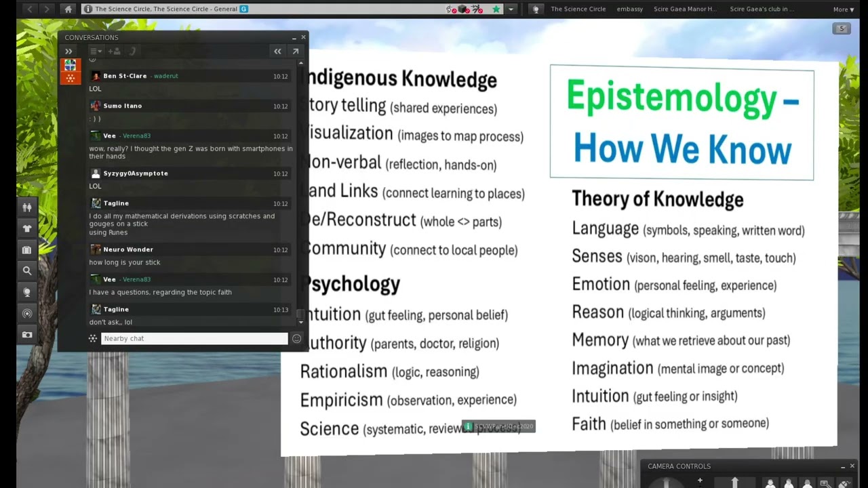The image size is (868, 488).
Task: Click the chat options dots icon beside input
Action: [93, 338]
